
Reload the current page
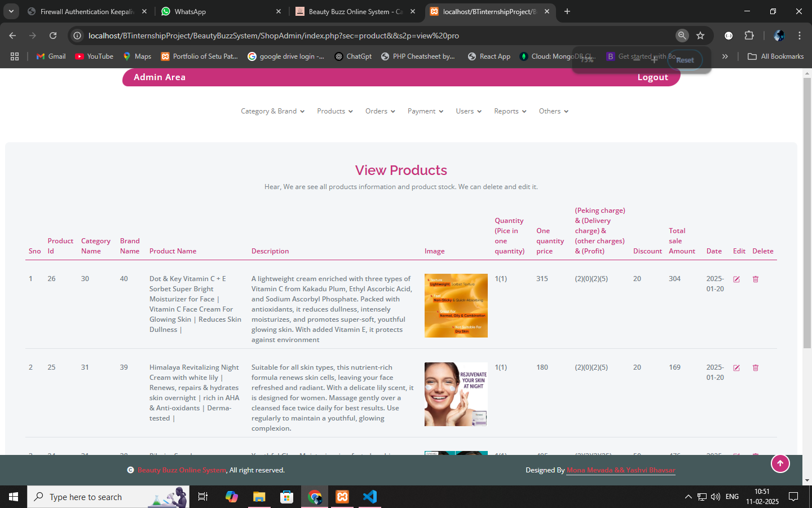click(53, 36)
